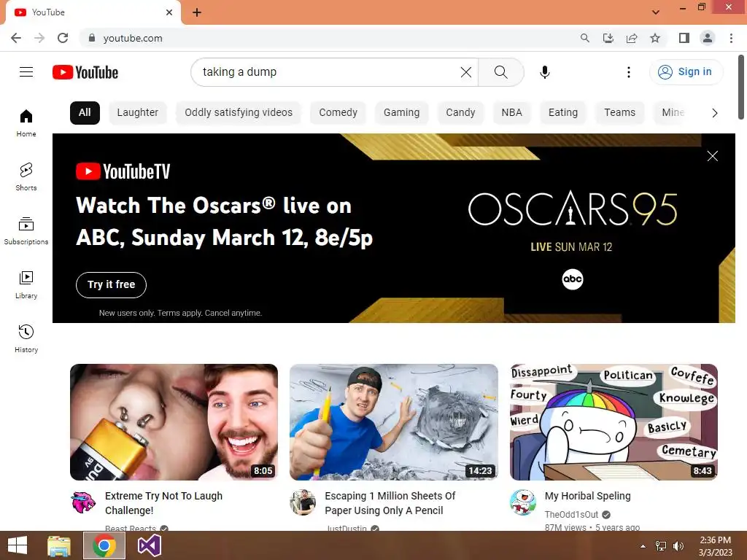This screenshot has height=560, width=747.
Task: Open Library in the sidebar
Action: pyautogui.click(x=26, y=285)
